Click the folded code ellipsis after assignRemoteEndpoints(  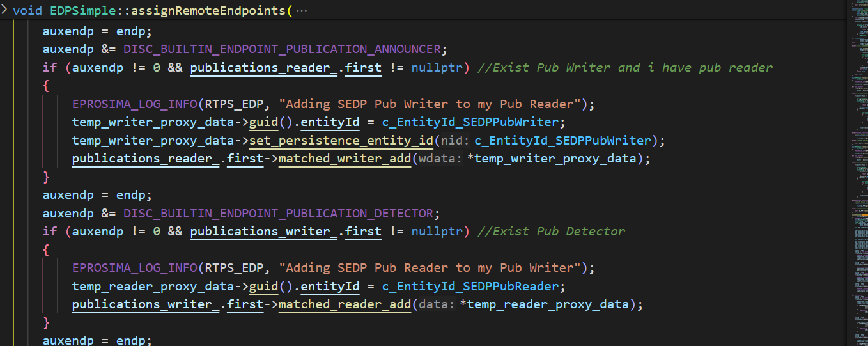[x=302, y=11]
